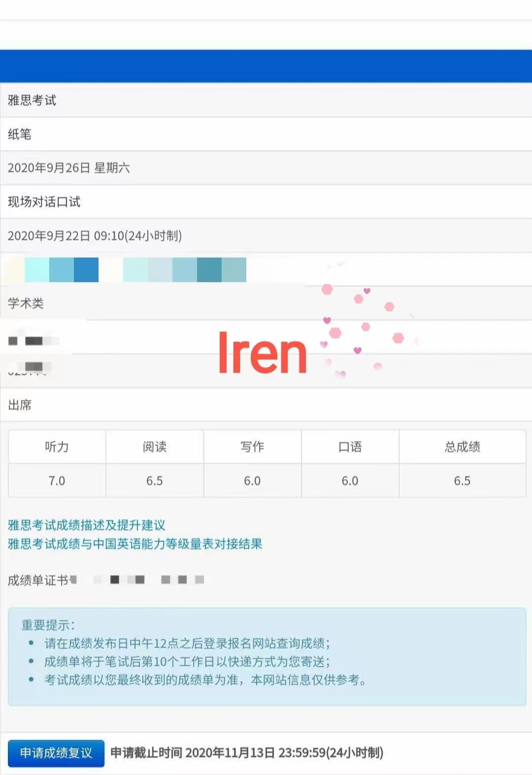Select the 写作 column header
The image size is (532, 775).
tap(252, 447)
